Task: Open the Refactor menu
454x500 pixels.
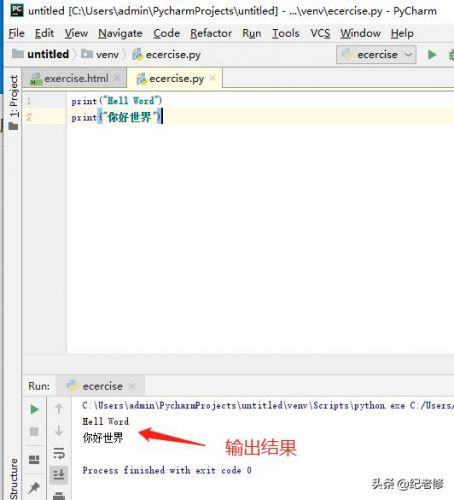Action: [x=211, y=33]
